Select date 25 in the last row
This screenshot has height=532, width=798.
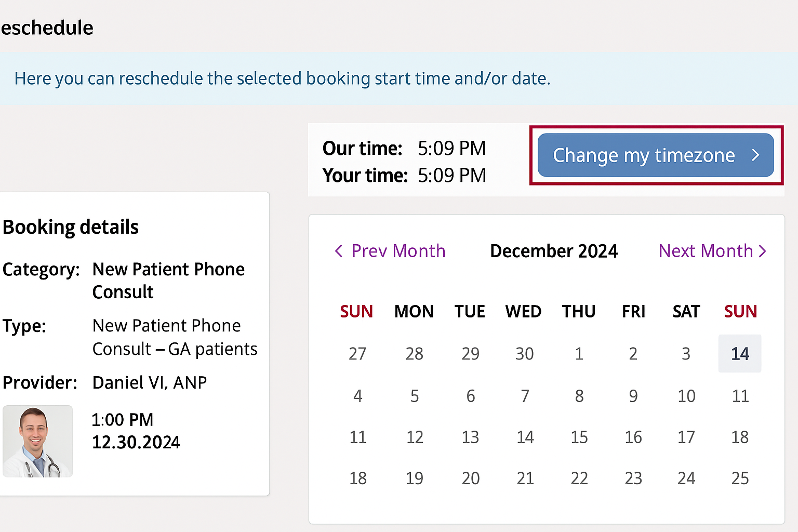[x=740, y=478]
